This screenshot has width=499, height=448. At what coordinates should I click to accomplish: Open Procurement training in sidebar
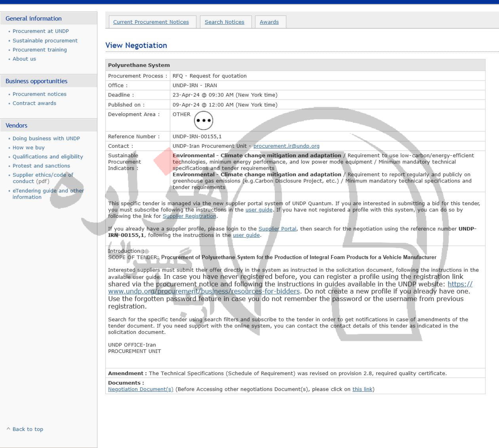[40, 50]
